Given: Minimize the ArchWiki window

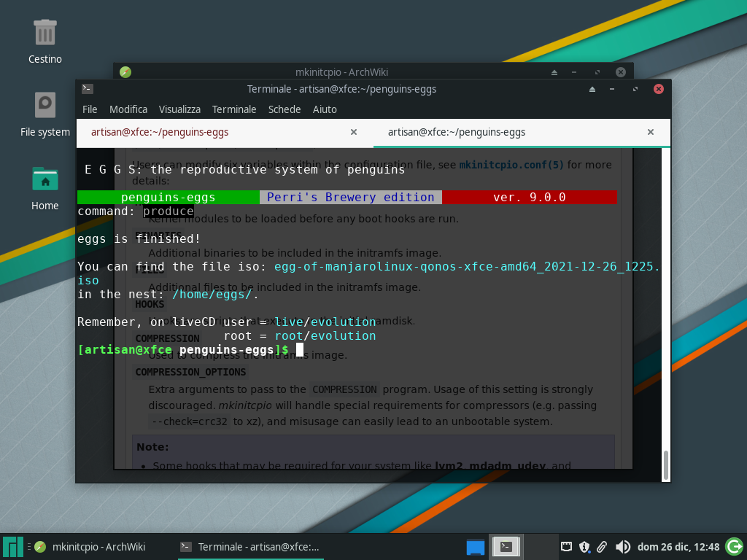Looking at the screenshot, I should click(574, 72).
